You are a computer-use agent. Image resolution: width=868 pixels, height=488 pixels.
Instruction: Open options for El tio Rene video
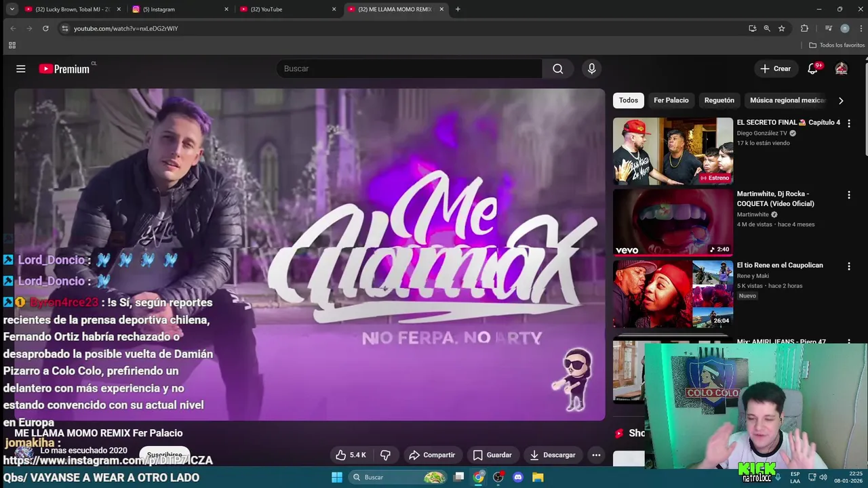pos(848,266)
